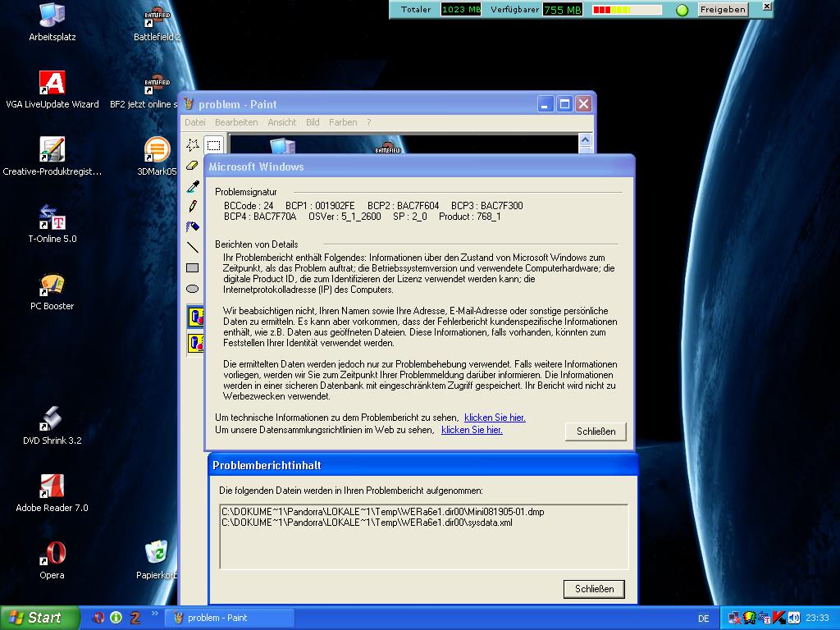Pick the Eraser tool in Paint

(193, 166)
